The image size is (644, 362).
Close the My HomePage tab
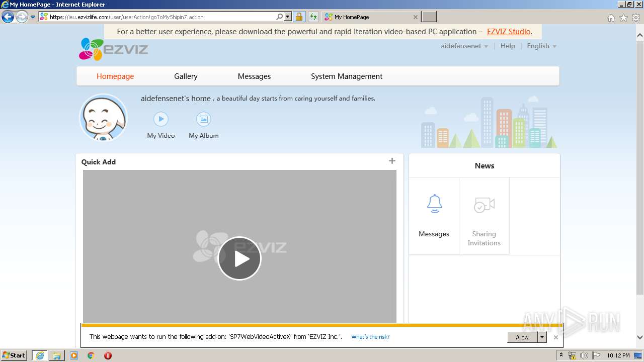415,17
